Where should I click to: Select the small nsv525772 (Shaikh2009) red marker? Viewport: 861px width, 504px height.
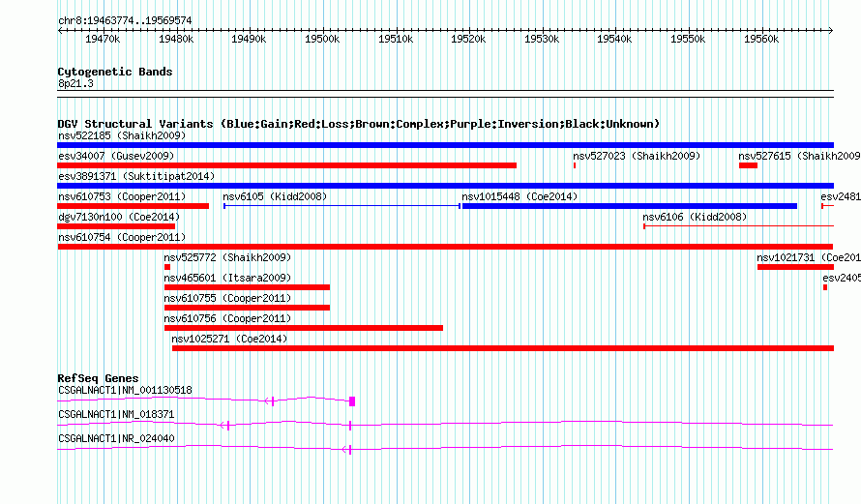click(x=167, y=267)
